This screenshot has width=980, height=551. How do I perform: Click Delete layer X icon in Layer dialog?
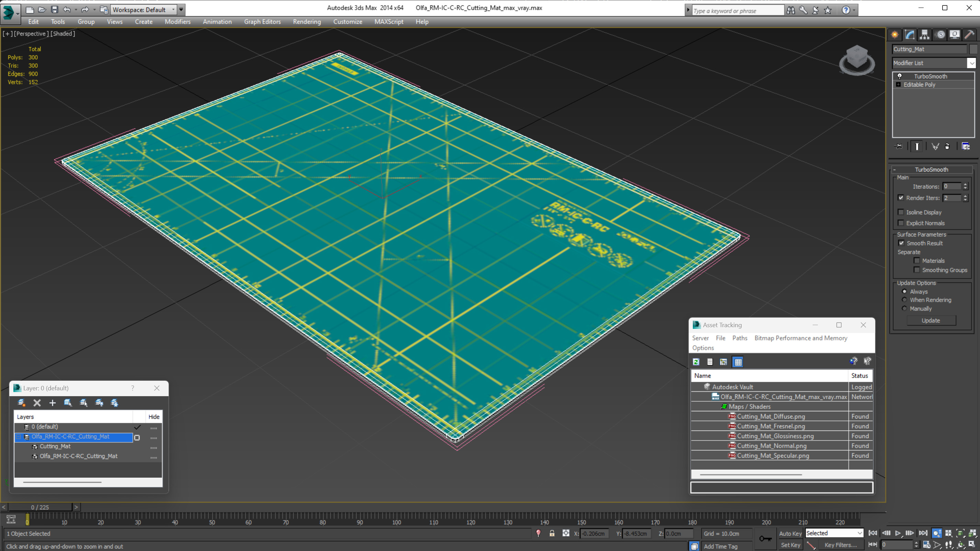point(37,403)
